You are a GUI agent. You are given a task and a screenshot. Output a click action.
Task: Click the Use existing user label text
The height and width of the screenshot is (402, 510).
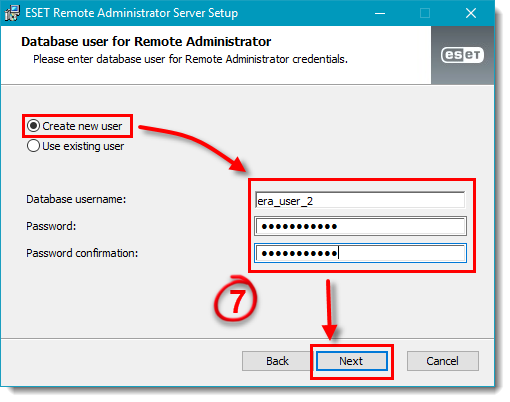[83, 146]
